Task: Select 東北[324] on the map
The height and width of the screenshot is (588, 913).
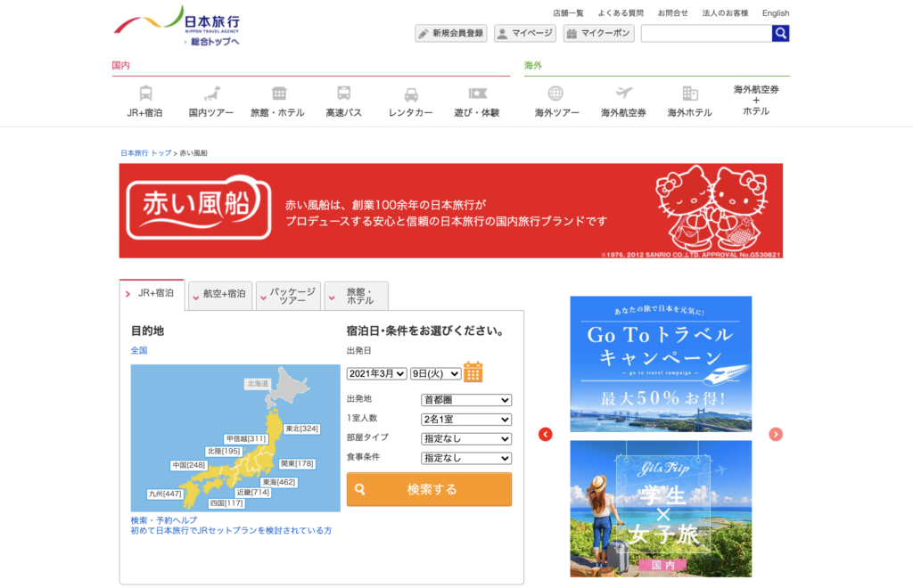Action: point(301,429)
